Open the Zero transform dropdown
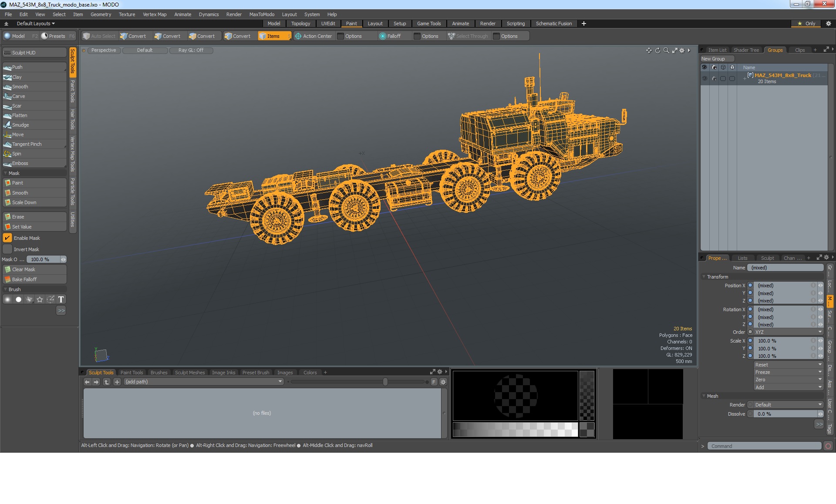The height and width of the screenshot is (504, 836). pos(789,380)
